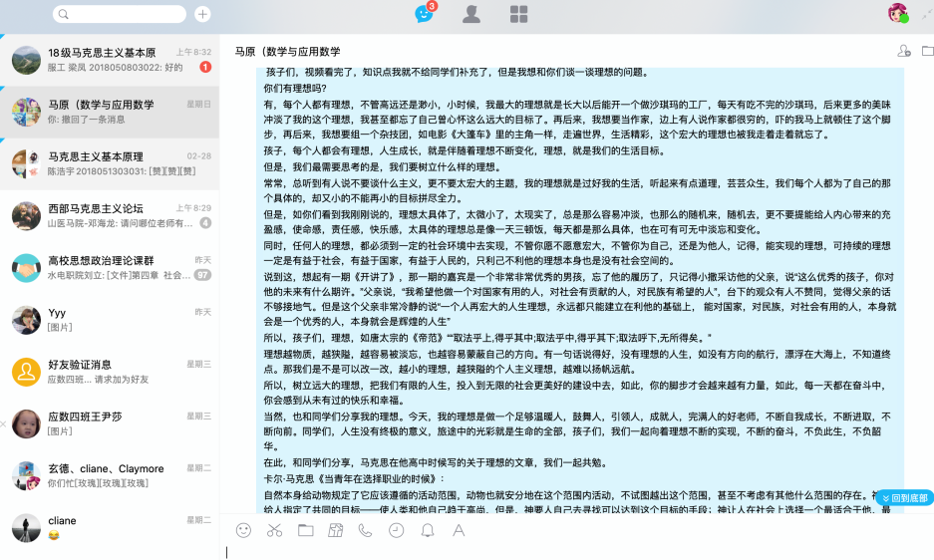Screen dimensions: 934x560
Task: Open the 西部马克思主义论坛 conversation
Action: tap(110, 215)
